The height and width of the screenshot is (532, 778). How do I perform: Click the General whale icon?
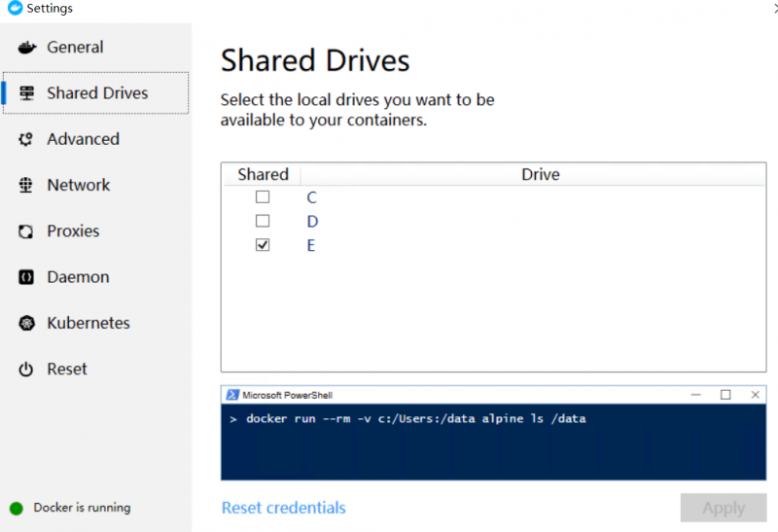click(27, 47)
